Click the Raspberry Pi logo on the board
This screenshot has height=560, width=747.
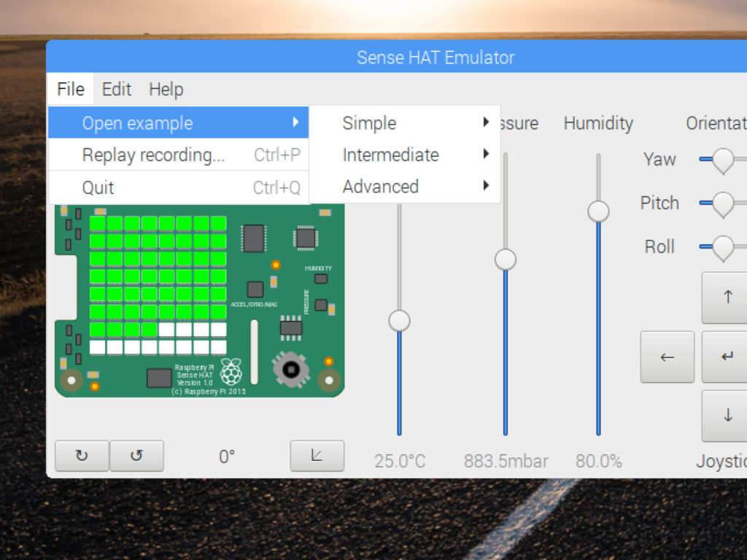coord(231,372)
